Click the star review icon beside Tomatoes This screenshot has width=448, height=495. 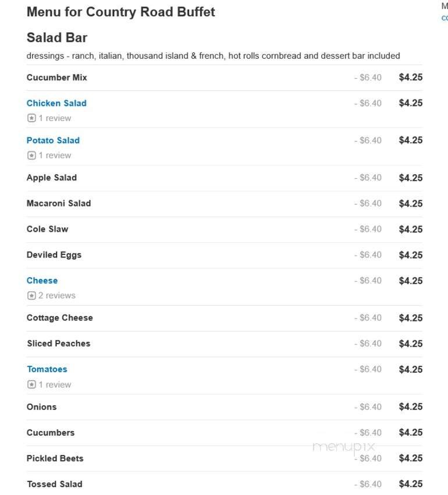(30, 384)
